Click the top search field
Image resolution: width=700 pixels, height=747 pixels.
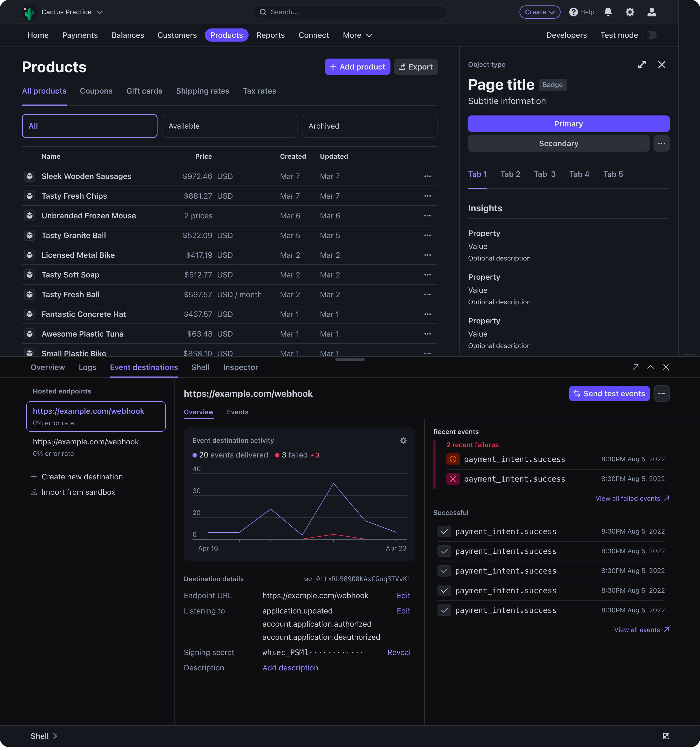point(350,12)
